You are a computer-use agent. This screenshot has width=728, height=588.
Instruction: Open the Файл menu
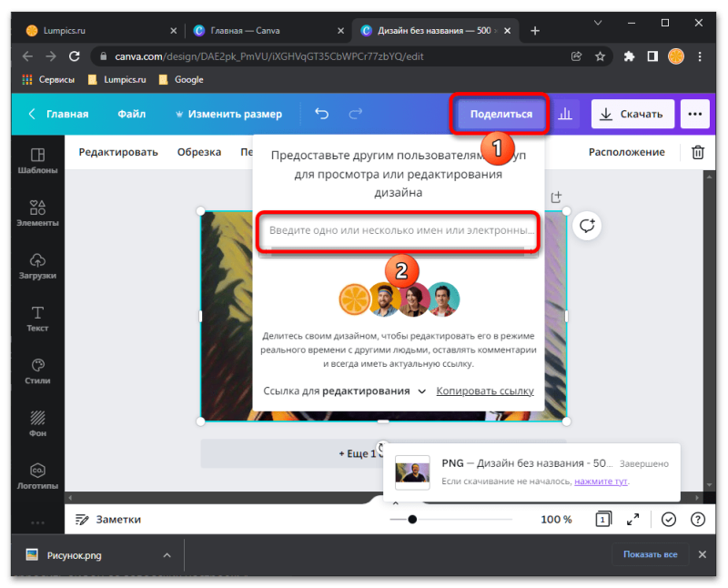pyautogui.click(x=131, y=114)
